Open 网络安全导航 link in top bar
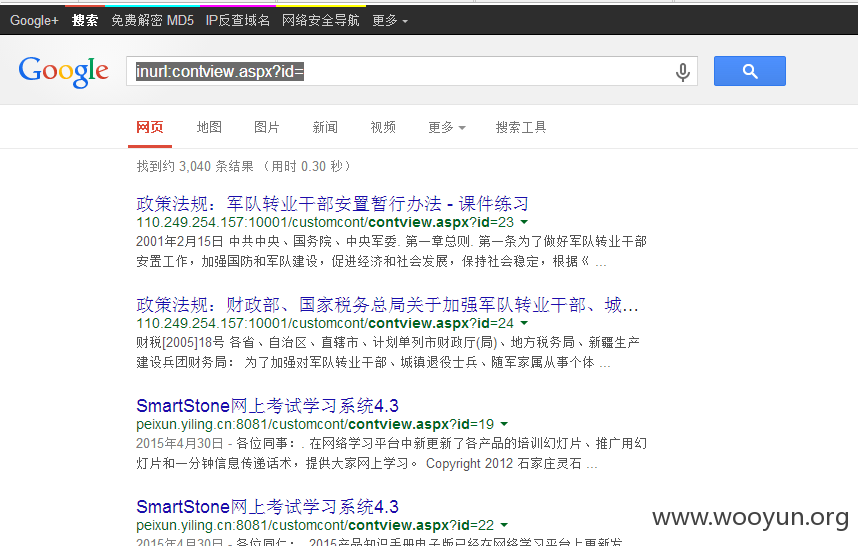This screenshot has height=546, width=858. coord(321,21)
